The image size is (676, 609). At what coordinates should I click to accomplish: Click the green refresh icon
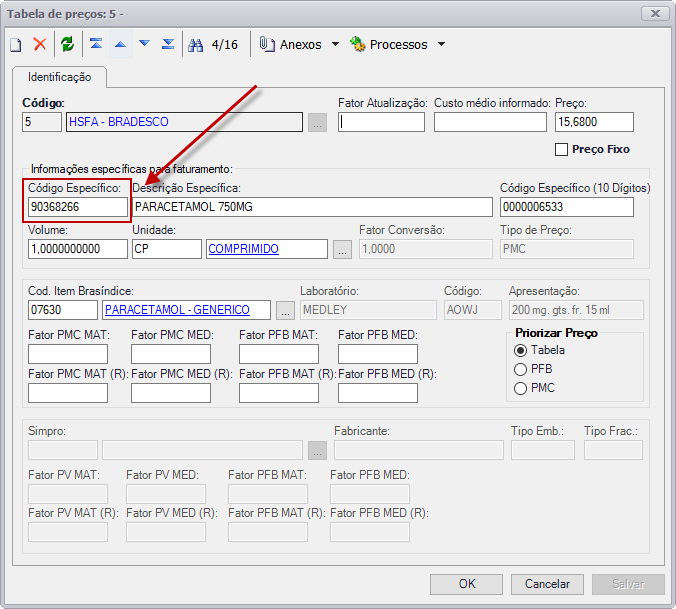(x=67, y=44)
